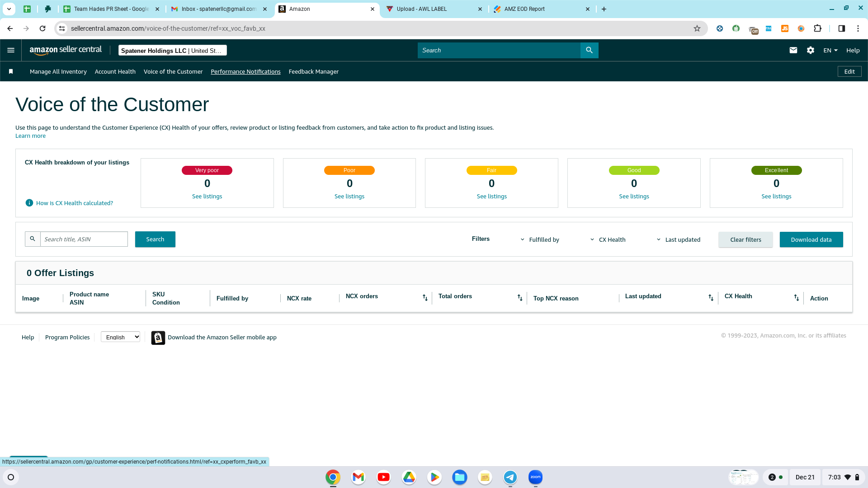
Task: See listings under Good
Action: [634, 196]
